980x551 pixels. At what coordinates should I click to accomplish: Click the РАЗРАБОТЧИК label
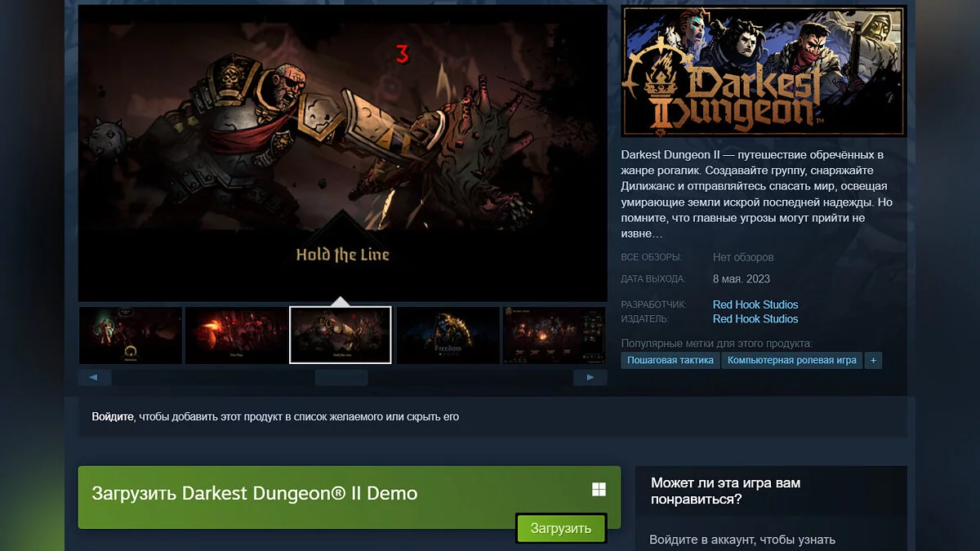point(654,304)
